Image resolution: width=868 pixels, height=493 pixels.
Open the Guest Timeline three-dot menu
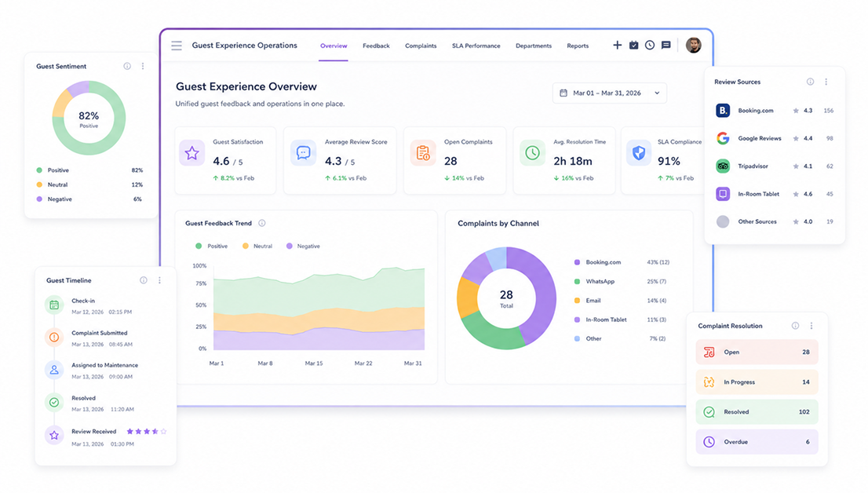(x=159, y=280)
